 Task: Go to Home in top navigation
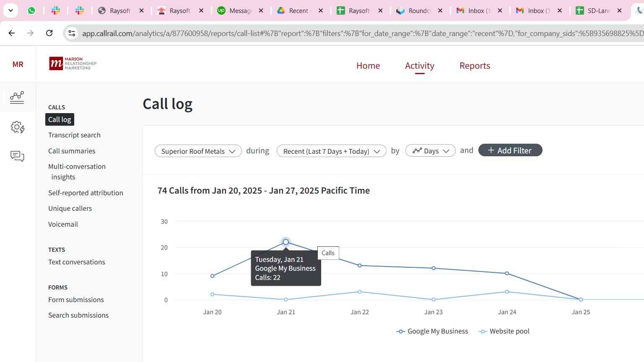click(x=368, y=66)
